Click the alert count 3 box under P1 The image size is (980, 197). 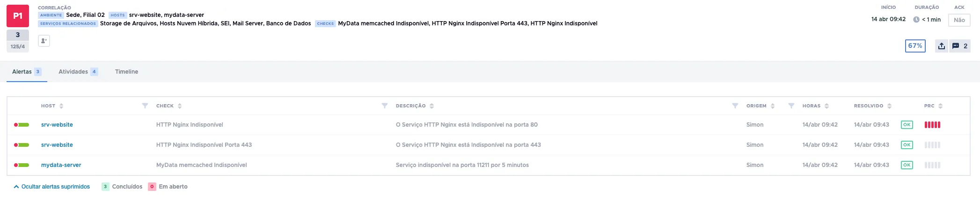click(18, 35)
